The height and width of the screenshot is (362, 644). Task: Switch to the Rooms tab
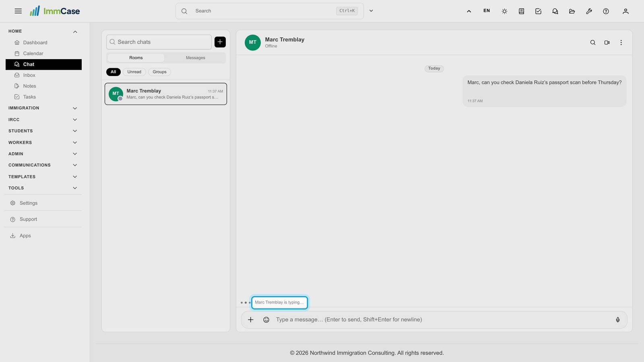click(136, 58)
